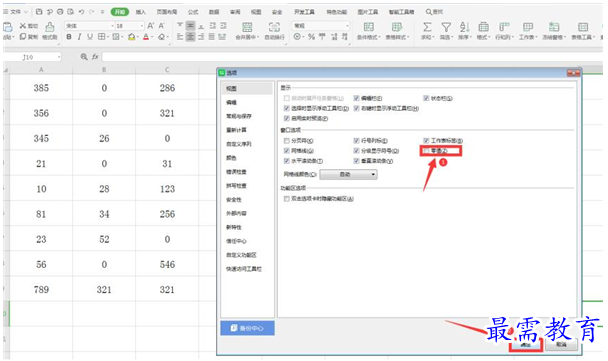Click the save icon in quick toolbar

(39, 12)
